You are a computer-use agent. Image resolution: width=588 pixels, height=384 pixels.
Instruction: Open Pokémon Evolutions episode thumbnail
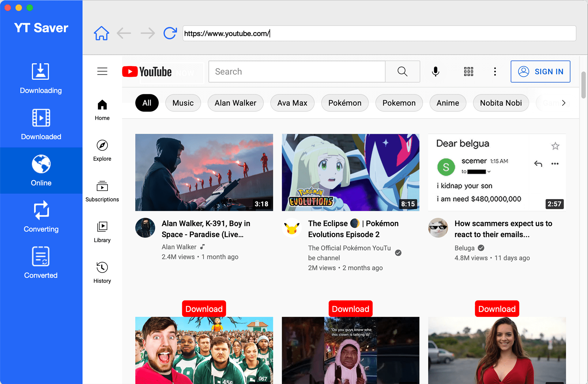[x=351, y=172]
